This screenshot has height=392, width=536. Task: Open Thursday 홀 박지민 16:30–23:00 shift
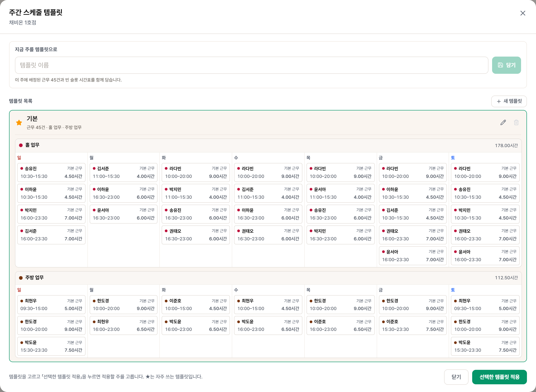(x=340, y=235)
